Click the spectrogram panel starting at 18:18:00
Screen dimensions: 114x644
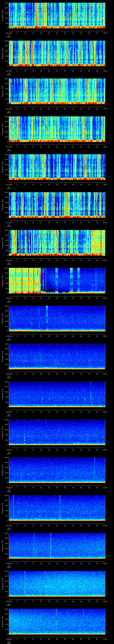tap(57, 167)
